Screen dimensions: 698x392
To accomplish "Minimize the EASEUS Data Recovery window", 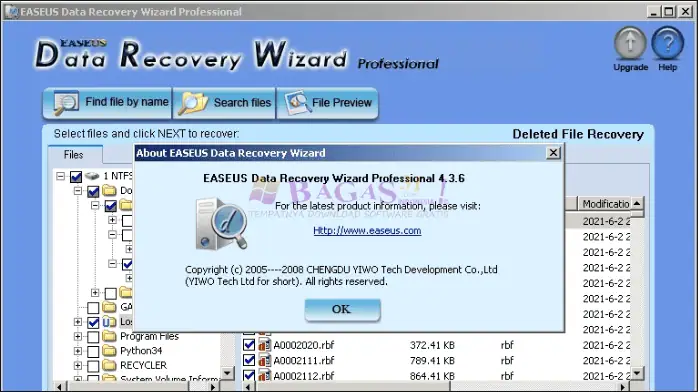I will coord(653,12).
